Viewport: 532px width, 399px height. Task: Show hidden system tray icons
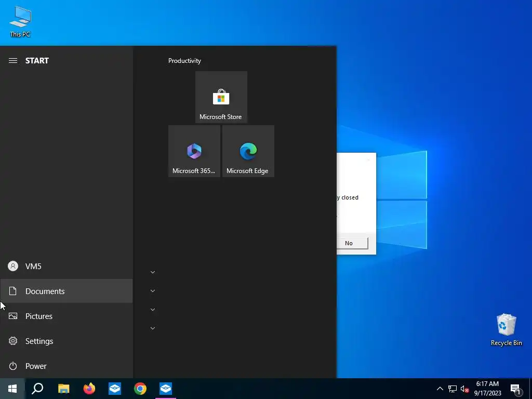tap(440, 389)
